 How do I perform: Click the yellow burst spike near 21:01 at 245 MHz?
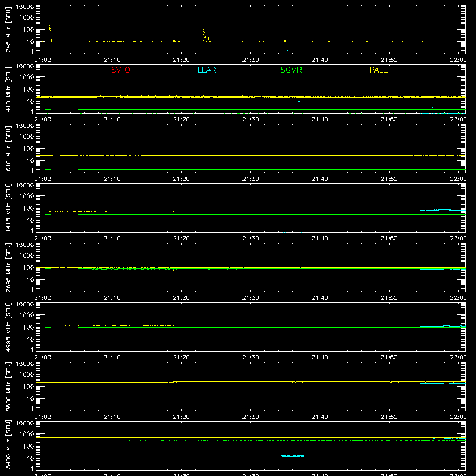(50, 32)
